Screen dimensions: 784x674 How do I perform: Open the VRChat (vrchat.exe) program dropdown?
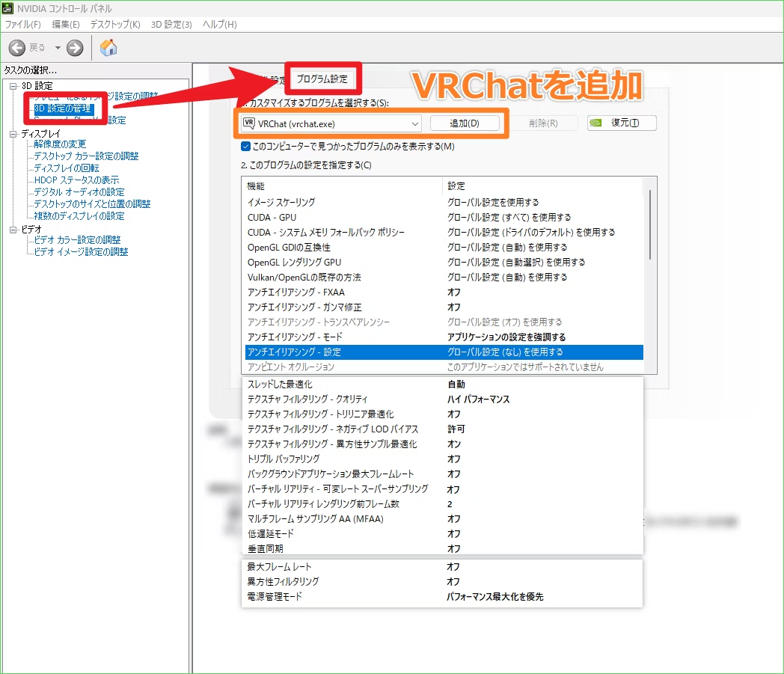[331, 123]
